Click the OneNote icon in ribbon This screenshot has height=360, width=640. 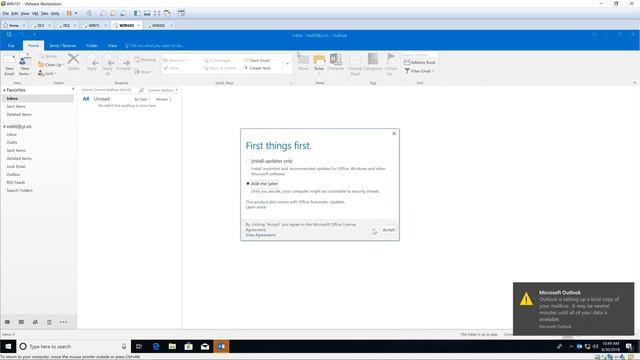point(336,62)
